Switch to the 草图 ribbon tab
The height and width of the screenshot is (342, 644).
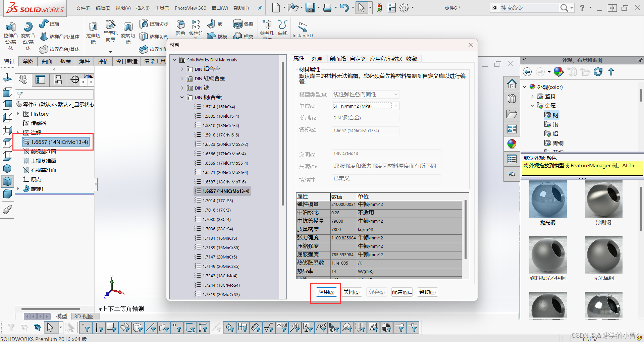(x=28, y=61)
